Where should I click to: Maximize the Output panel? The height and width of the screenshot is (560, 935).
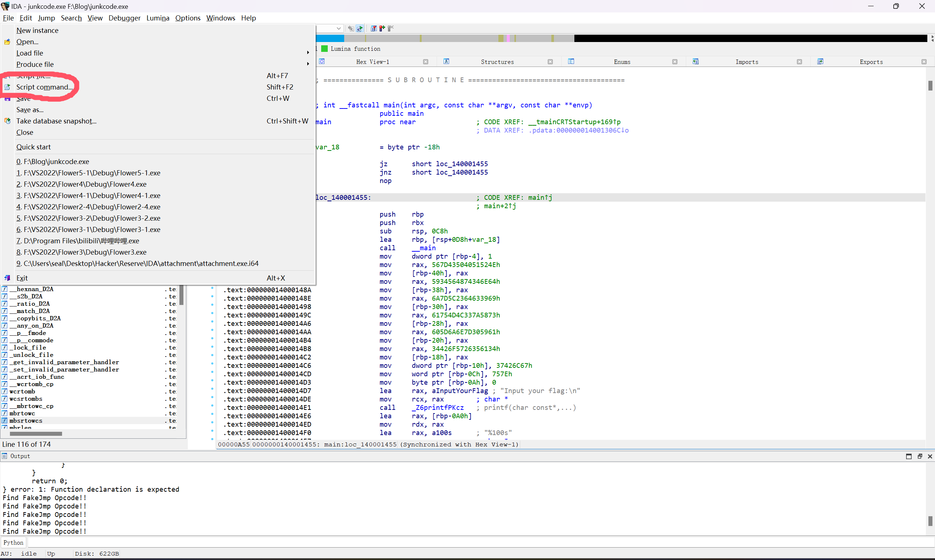coord(909,456)
